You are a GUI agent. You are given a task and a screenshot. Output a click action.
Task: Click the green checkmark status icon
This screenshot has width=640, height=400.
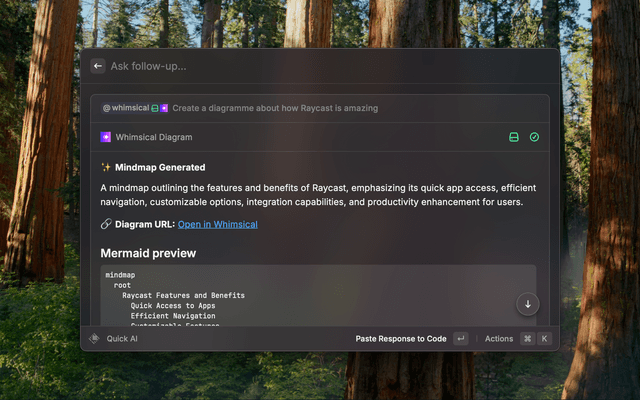[x=534, y=137]
